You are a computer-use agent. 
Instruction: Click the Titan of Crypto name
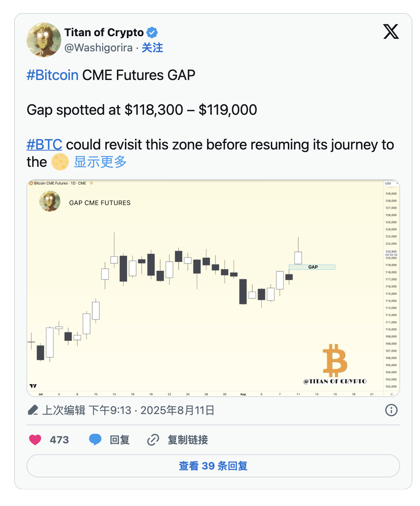pos(104,33)
